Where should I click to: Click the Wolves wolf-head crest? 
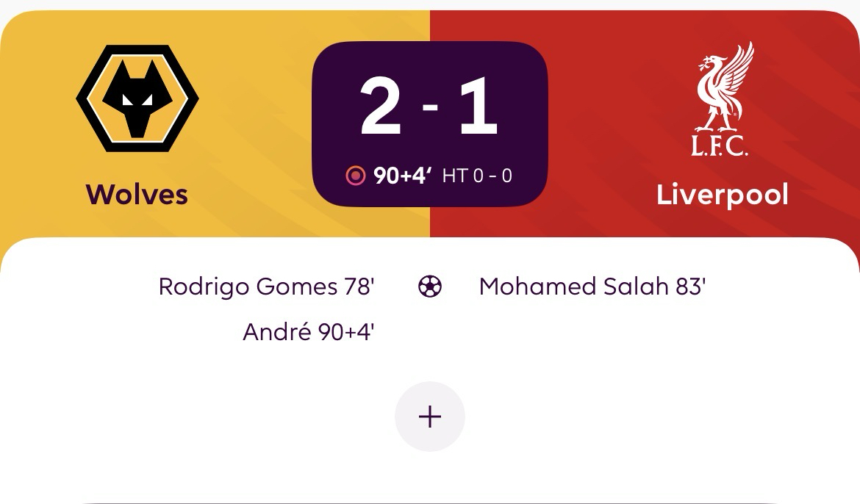click(x=137, y=98)
